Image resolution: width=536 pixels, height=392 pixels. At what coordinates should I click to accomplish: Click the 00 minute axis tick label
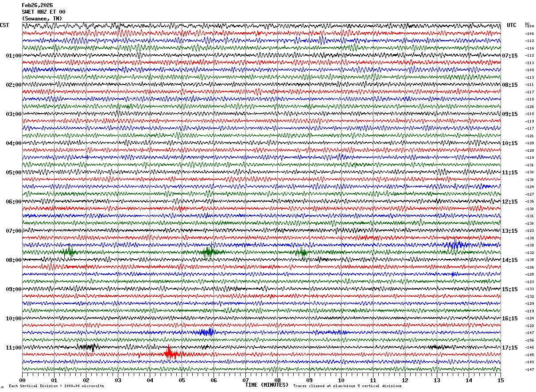click(22, 380)
